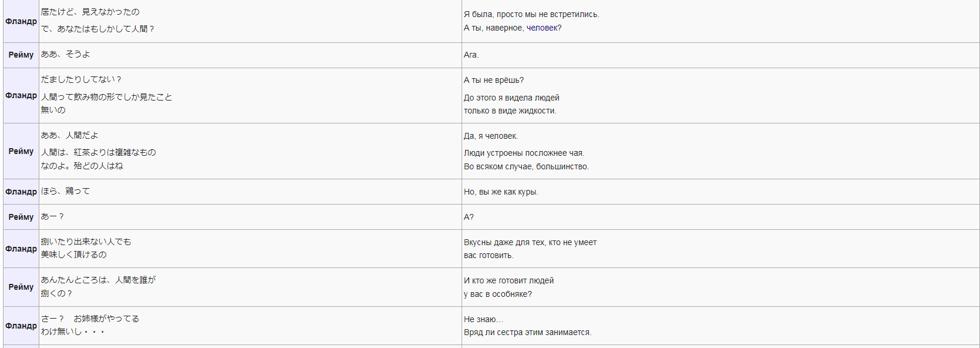Click the Фландр cell beside さー？ お姉様がやってる
Viewport: 980px width, 348px height.
point(21,326)
